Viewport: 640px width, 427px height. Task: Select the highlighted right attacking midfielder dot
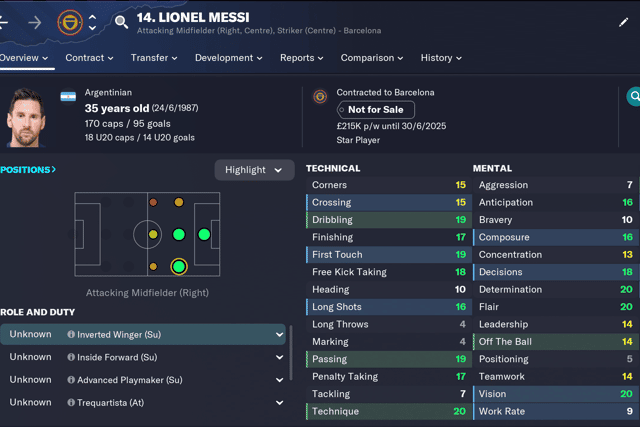[x=179, y=267]
